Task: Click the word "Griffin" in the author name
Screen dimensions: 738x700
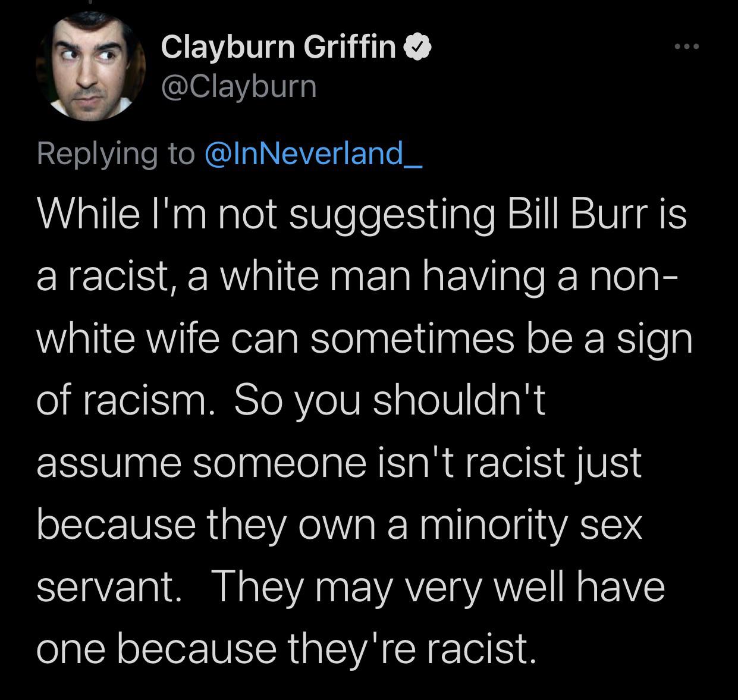Action: (x=350, y=47)
